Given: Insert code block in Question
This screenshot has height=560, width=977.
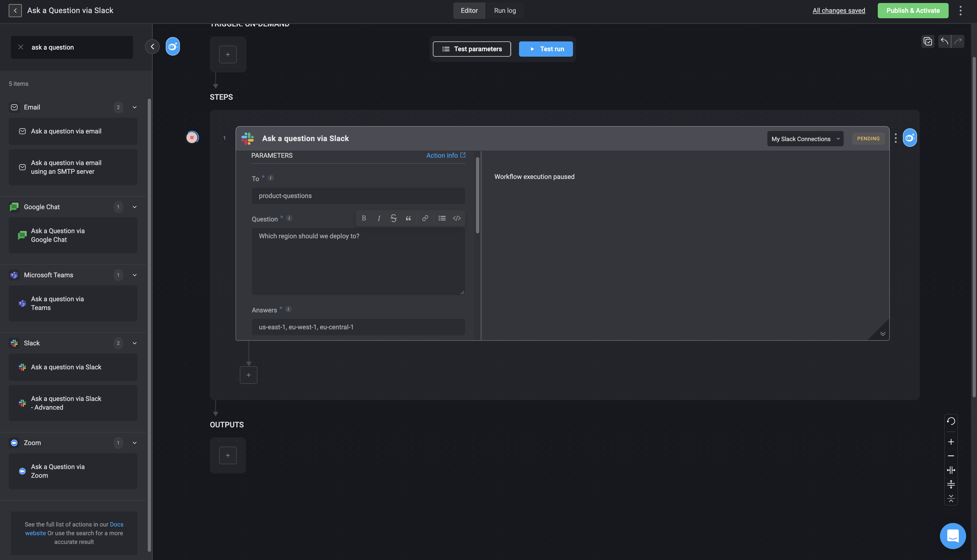Looking at the screenshot, I should pos(457,218).
